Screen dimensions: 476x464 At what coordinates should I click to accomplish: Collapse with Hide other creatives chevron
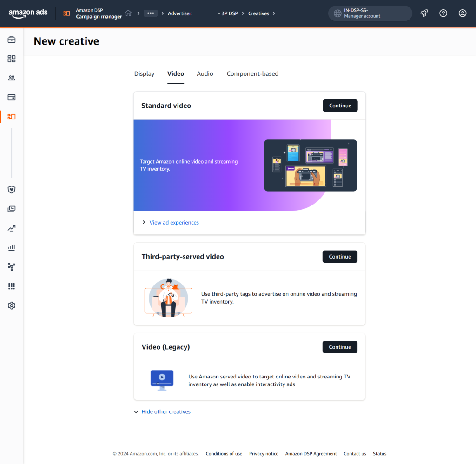click(x=136, y=412)
